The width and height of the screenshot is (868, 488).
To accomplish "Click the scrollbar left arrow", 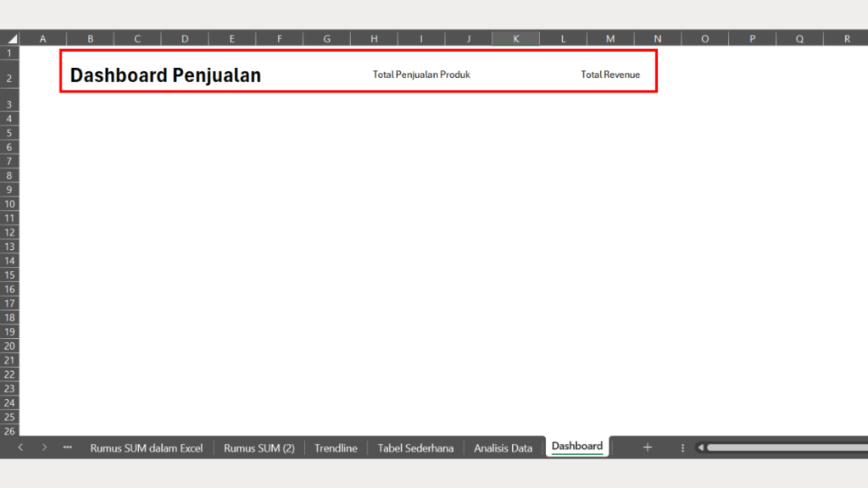I will (x=700, y=447).
